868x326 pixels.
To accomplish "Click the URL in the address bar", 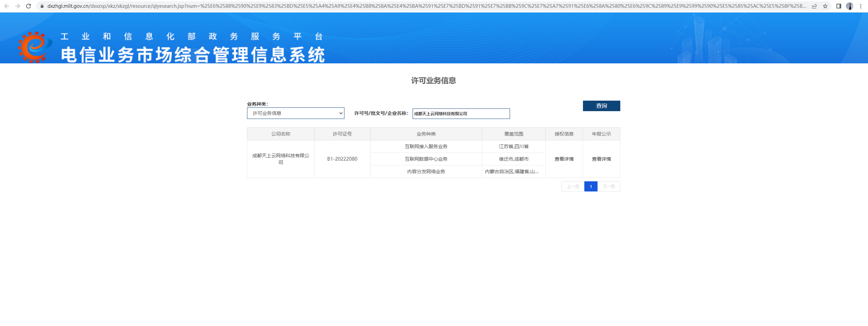I will 427,6.
